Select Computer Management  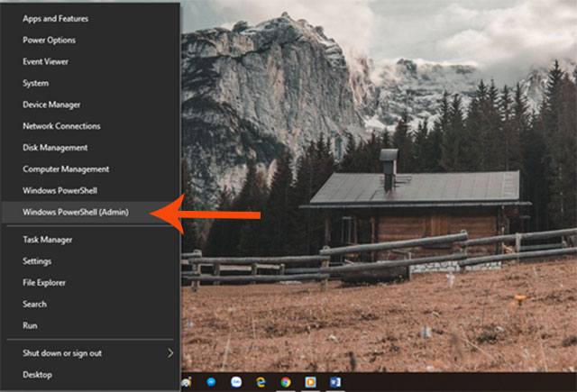tap(90, 169)
